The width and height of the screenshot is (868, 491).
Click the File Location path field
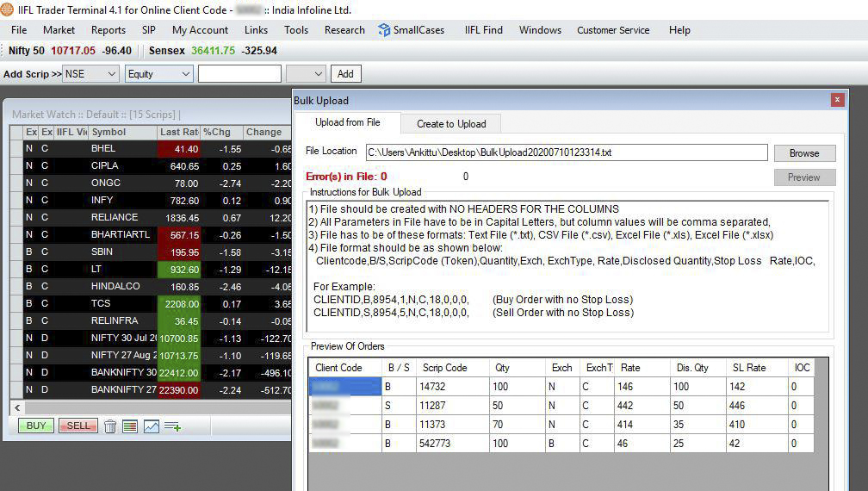click(566, 152)
